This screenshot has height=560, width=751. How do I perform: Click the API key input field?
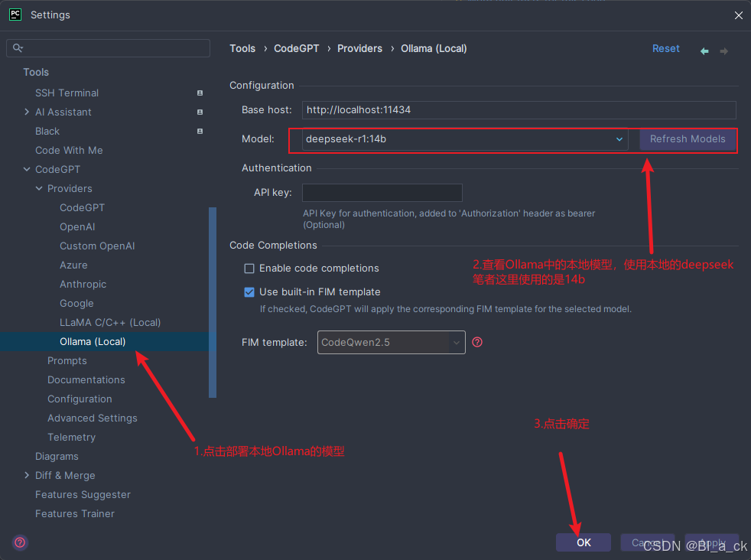tap(382, 193)
